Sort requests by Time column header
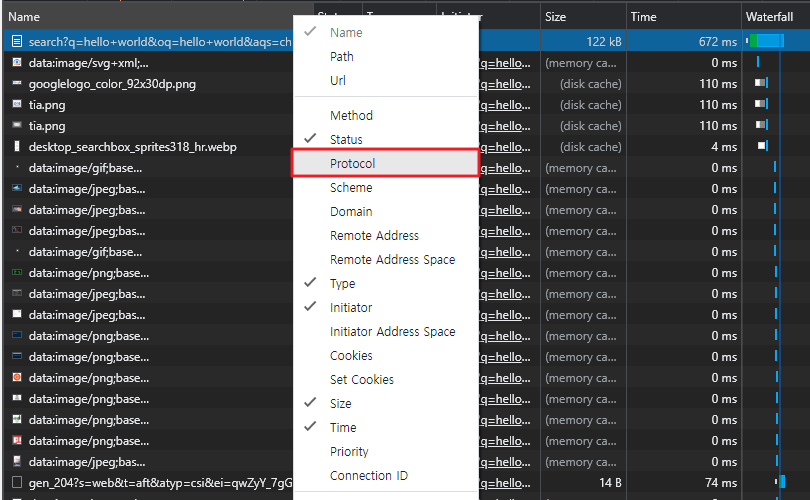Screen dimensions: 810x500 [x=684, y=17]
